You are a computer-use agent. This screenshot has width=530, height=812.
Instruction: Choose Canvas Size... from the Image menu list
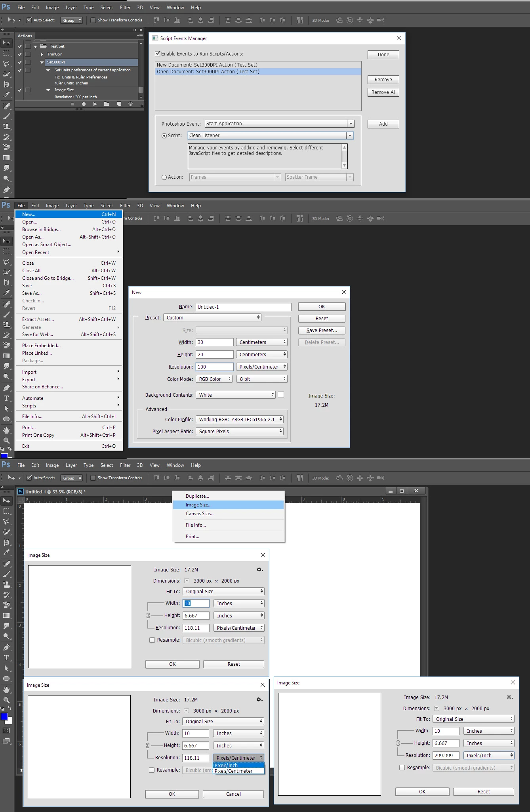[x=229, y=514]
